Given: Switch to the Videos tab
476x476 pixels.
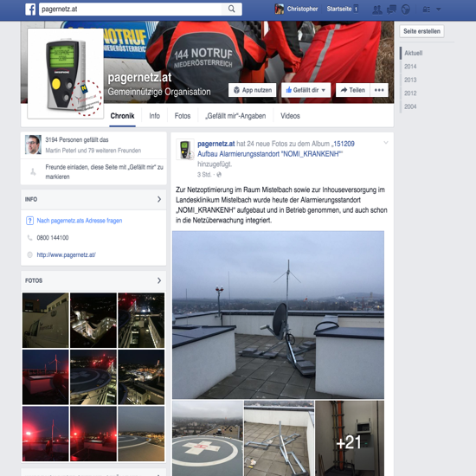Looking at the screenshot, I should click(290, 116).
